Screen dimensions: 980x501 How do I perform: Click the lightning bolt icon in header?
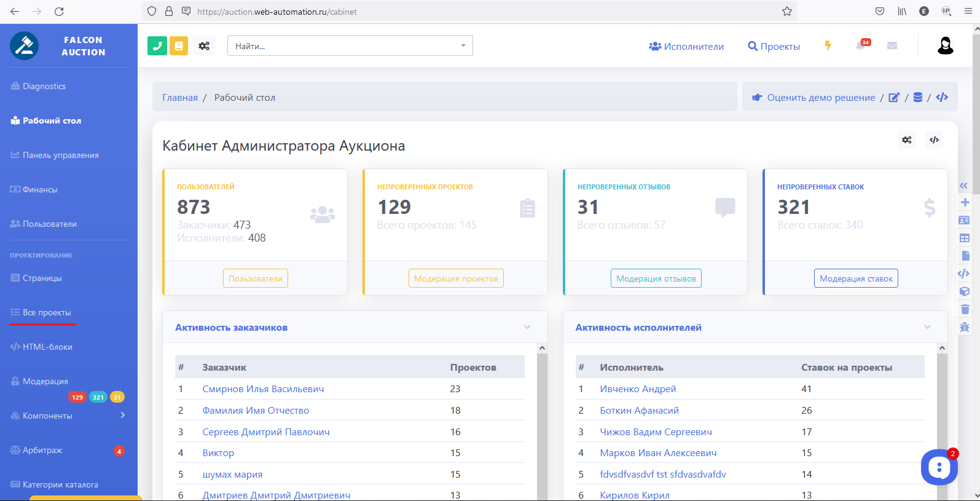(x=828, y=46)
